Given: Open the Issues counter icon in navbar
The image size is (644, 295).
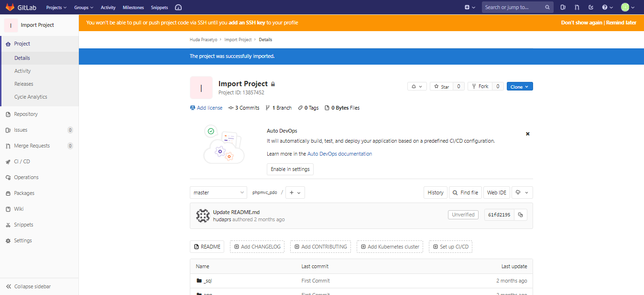Looking at the screenshot, I should pos(563,7).
